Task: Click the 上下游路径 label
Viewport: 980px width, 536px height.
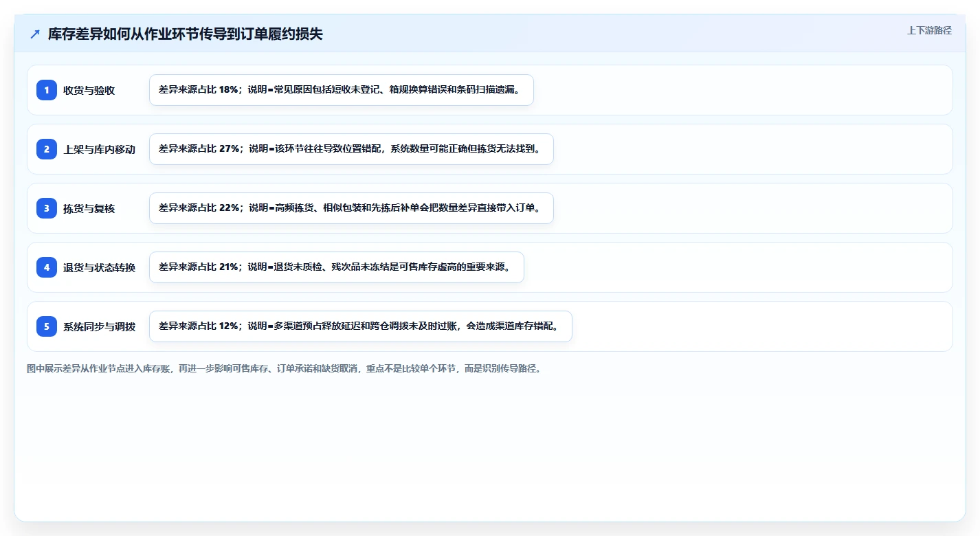Action: (x=929, y=30)
